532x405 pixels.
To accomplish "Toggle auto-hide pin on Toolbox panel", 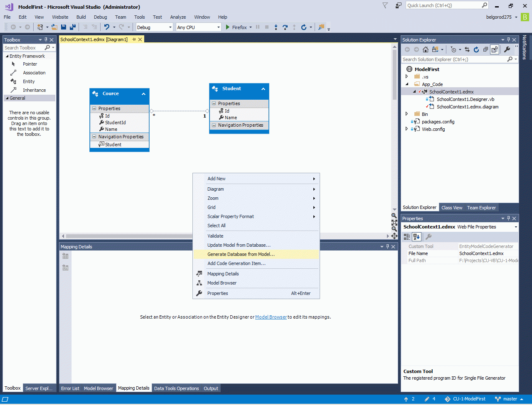I will coord(46,40).
